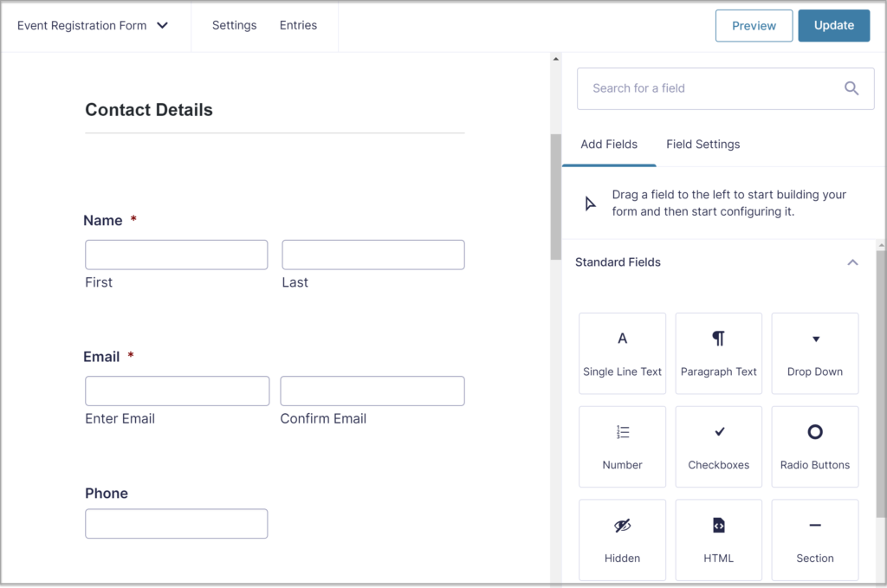This screenshot has height=588, width=887.
Task: Add a Radio Buttons field
Action: tap(814, 446)
